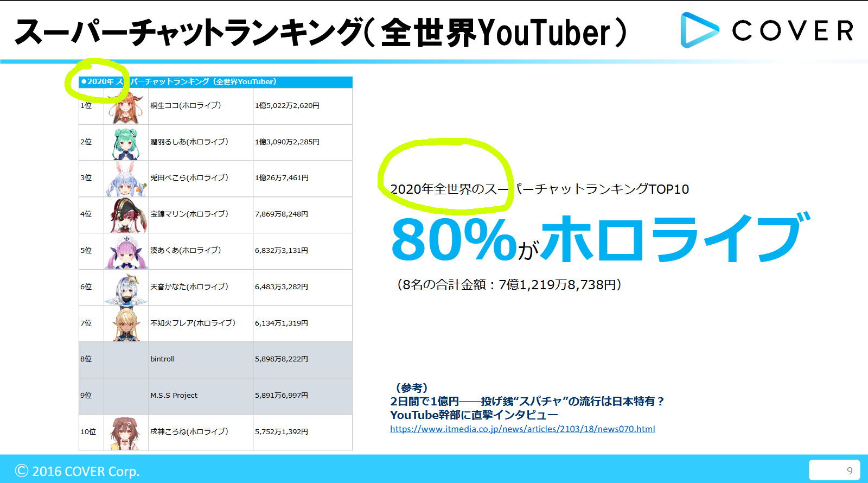Select the name 潤羽るしあ(ホロライブ)

point(189,142)
